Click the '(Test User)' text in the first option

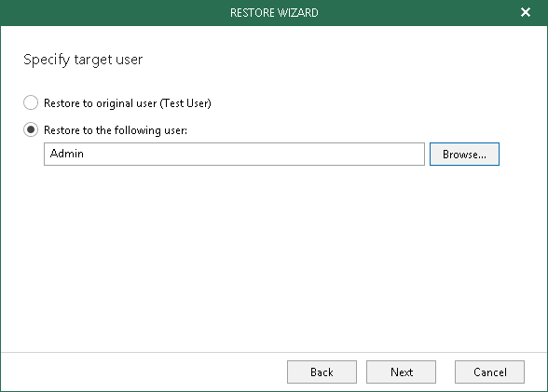[185, 103]
